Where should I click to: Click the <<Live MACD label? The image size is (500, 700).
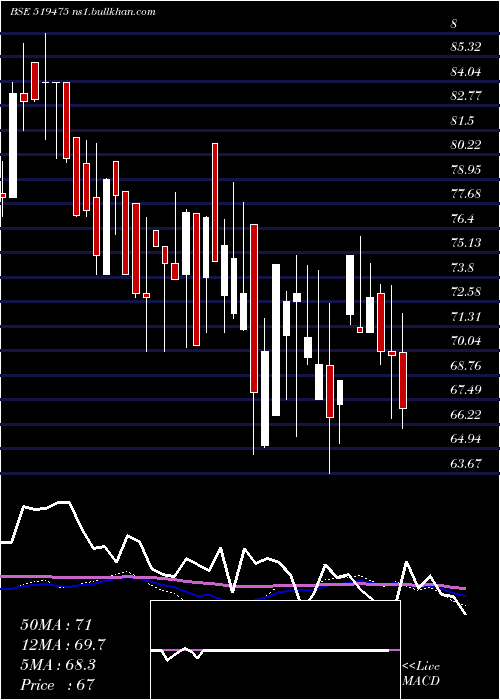pyautogui.click(x=421, y=674)
